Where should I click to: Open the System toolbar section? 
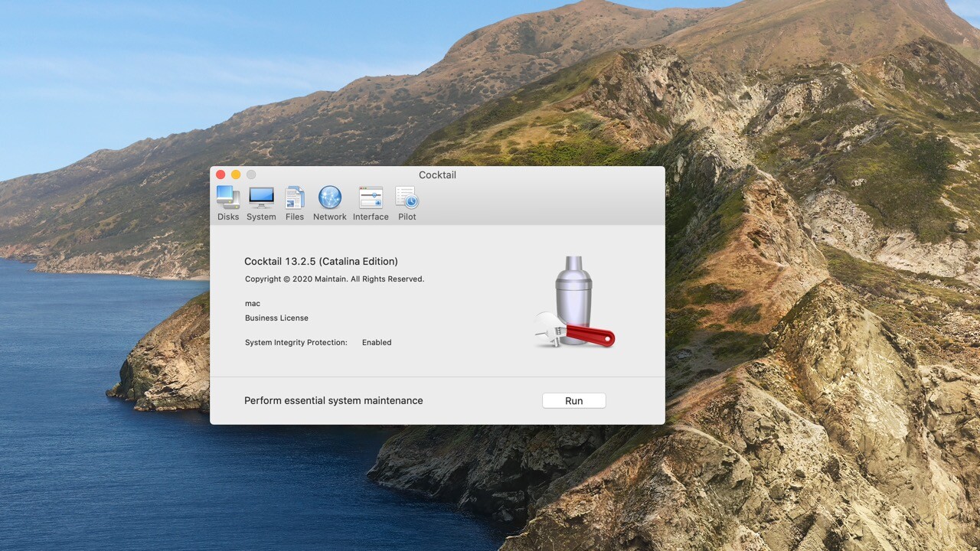261,204
